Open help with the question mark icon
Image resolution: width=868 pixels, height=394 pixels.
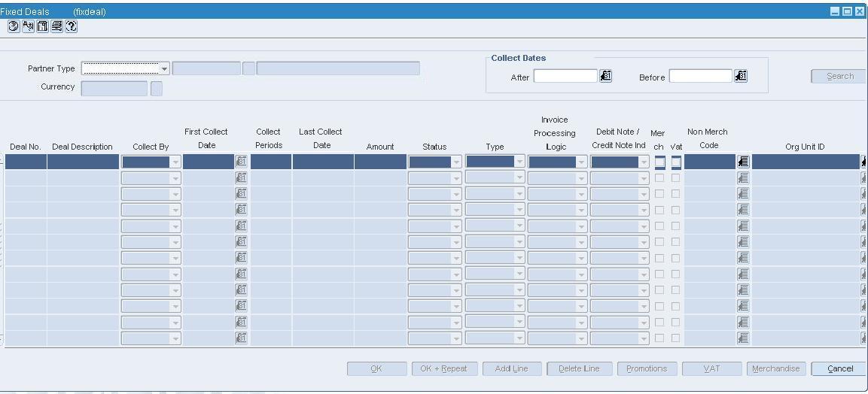72,26
